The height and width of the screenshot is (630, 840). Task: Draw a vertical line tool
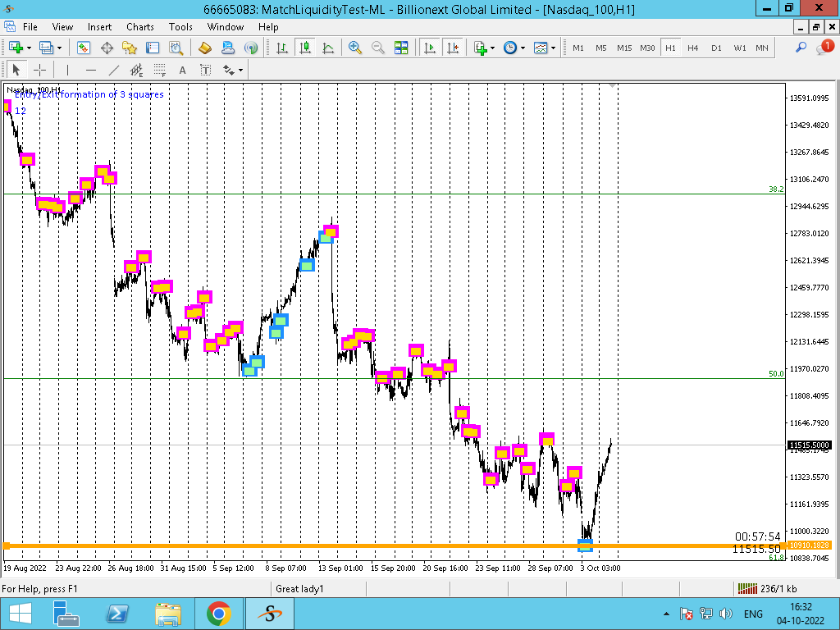coord(67,70)
